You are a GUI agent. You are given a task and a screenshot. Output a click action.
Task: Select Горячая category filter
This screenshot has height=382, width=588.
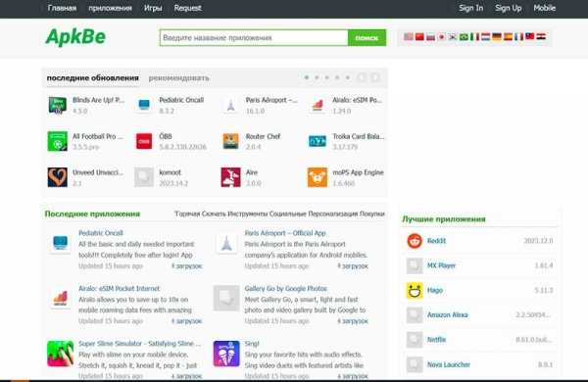(187, 214)
